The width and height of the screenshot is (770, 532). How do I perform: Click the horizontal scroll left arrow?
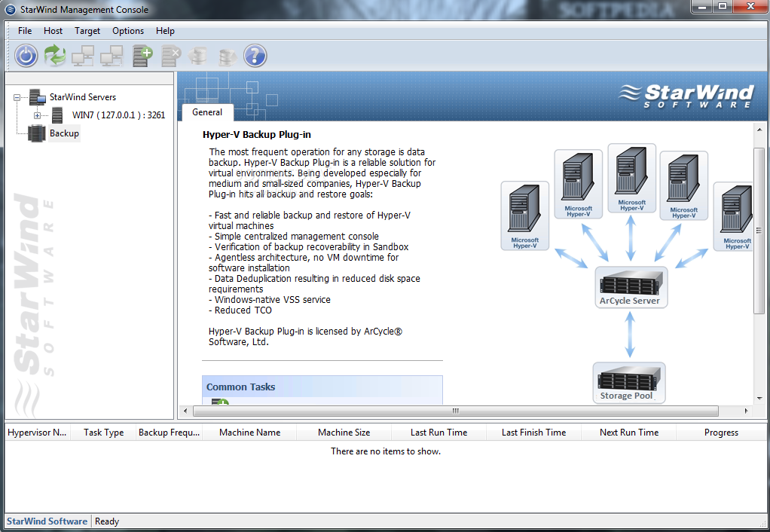pos(185,411)
